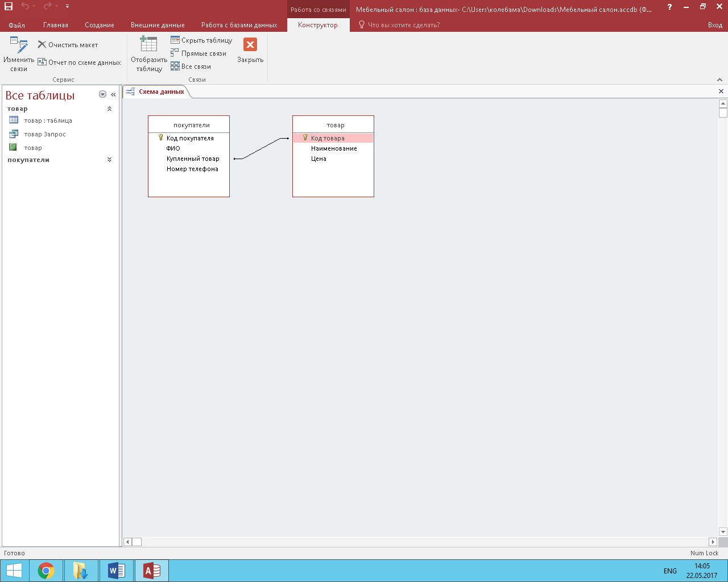The height and width of the screenshot is (582, 728).
Task: Click the vertical scrollbar down arrow
Action: [x=723, y=532]
